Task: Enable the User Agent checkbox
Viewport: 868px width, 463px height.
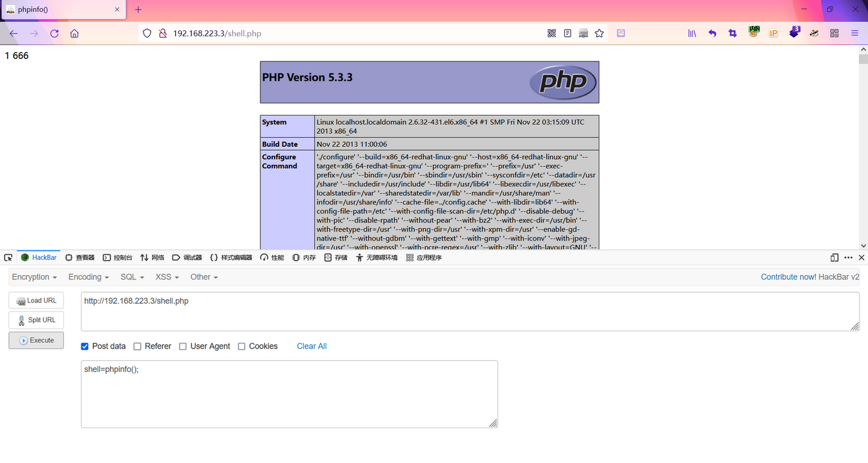Action: (x=183, y=347)
